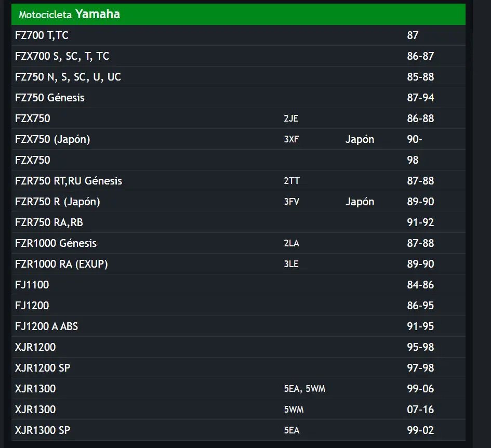Screen dimensions: 491x448
Task: Click the XJR1300 SP row
Action: coord(238,430)
